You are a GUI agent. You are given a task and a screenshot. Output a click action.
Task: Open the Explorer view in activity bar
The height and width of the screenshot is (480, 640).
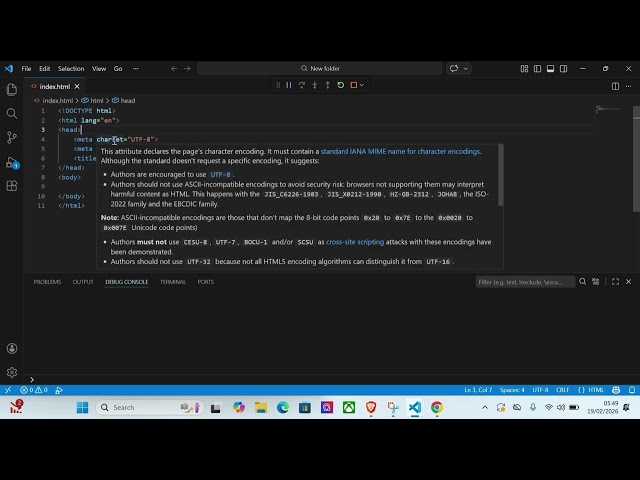pos(12,89)
